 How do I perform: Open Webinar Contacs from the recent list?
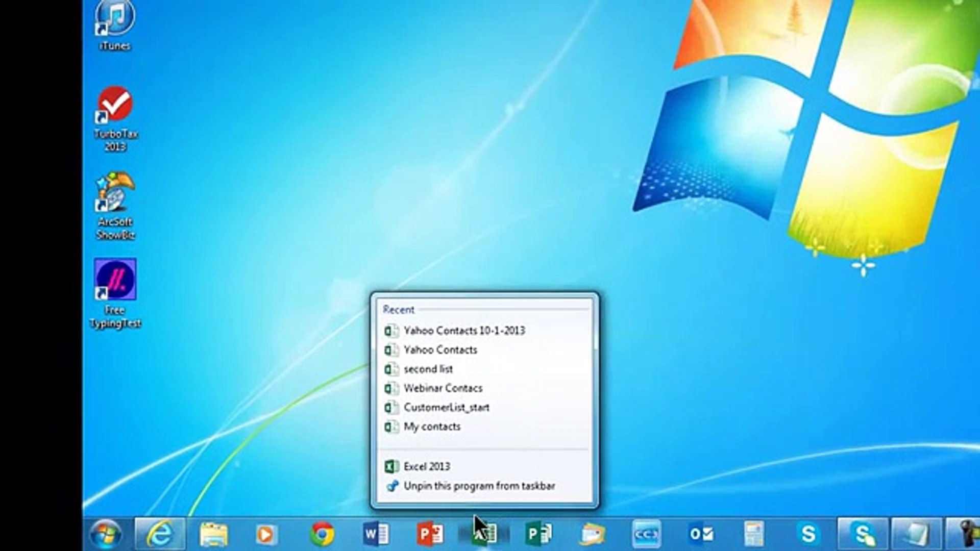pyautogui.click(x=443, y=388)
